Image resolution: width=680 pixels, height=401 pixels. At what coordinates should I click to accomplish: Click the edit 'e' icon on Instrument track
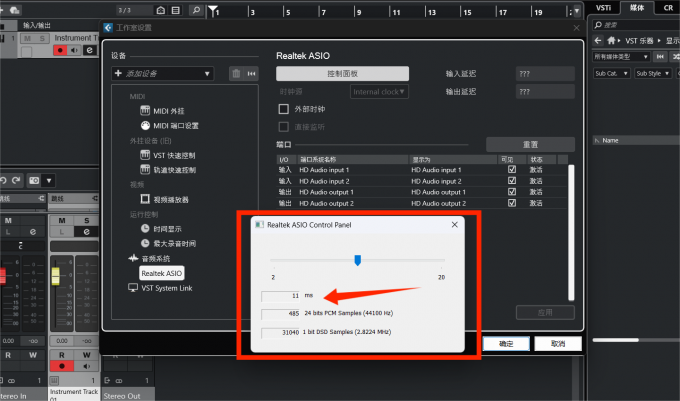[89, 50]
